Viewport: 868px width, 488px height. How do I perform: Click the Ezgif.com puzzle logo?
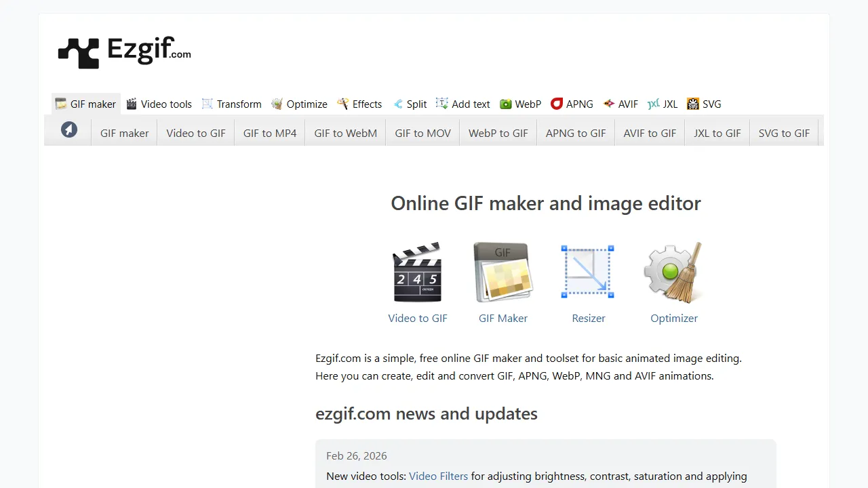point(78,51)
